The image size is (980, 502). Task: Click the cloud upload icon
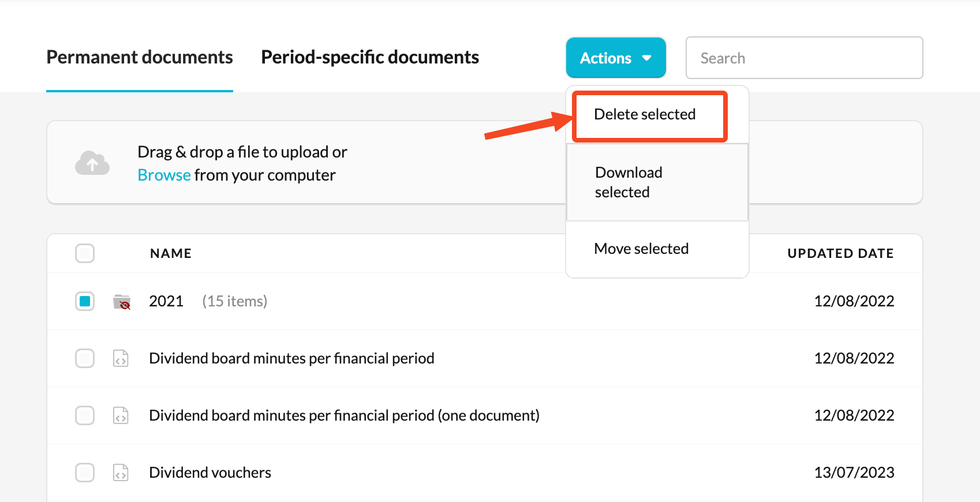point(92,163)
